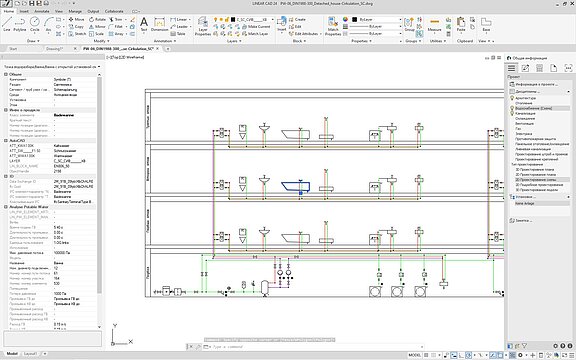Click Заметки notes button
The image size is (576, 360).
pos(521,220)
